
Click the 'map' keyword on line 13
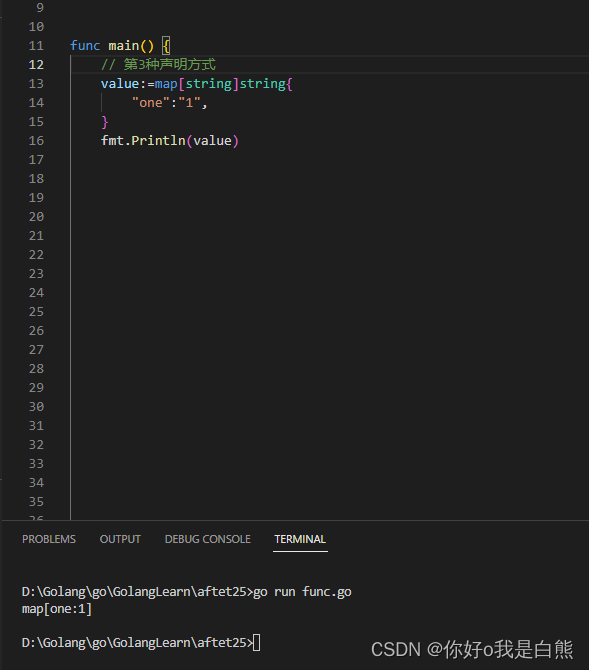coord(166,84)
